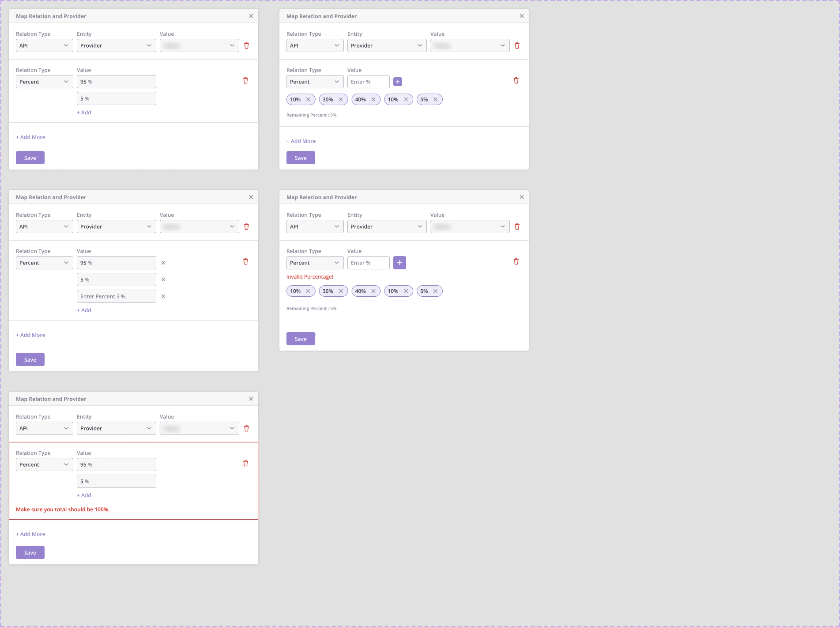Open Provider entity dropdown above the red-outlined section
This screenshot has width=840, height=627.
tap(117, 428)
